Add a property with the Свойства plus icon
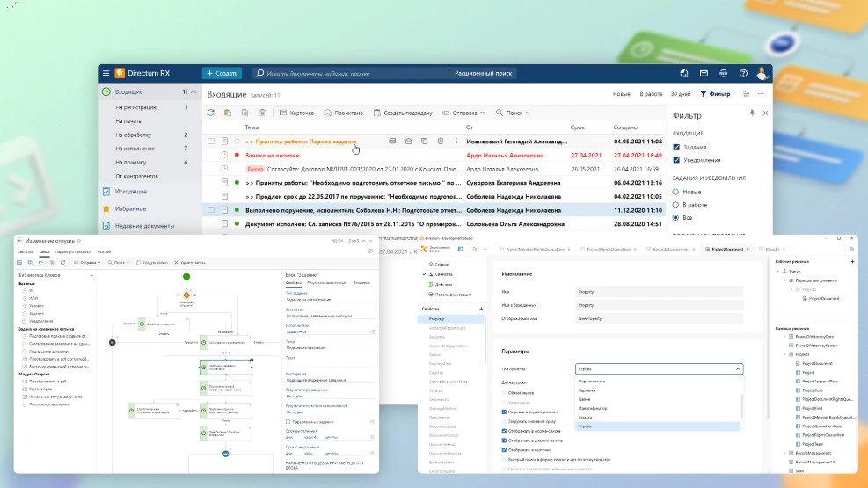The width and height of the screenshot is (868, 488). pos(481,309)
